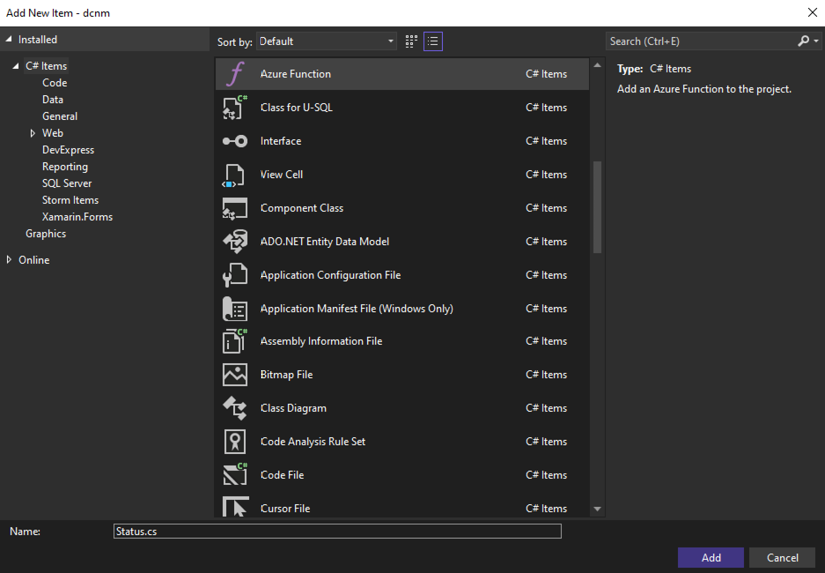Click the Name input field
This screenshot has width=825, height=573.
point(337,531)
